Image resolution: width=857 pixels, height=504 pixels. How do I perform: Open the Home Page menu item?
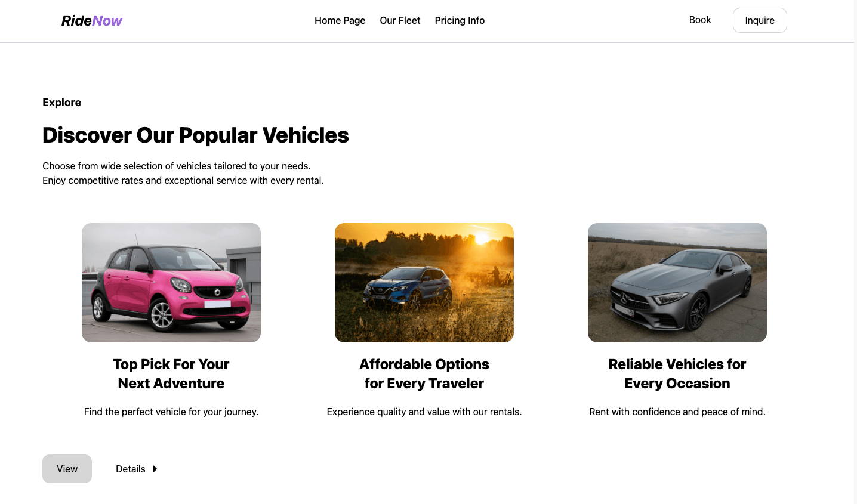340,20
